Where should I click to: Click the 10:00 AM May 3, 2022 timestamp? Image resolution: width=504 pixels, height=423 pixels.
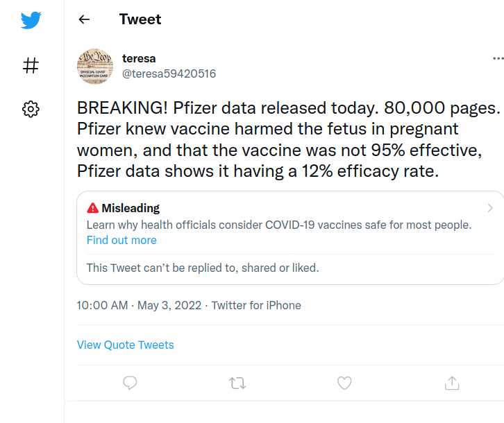pyautogui.click(x=139, y=305)
